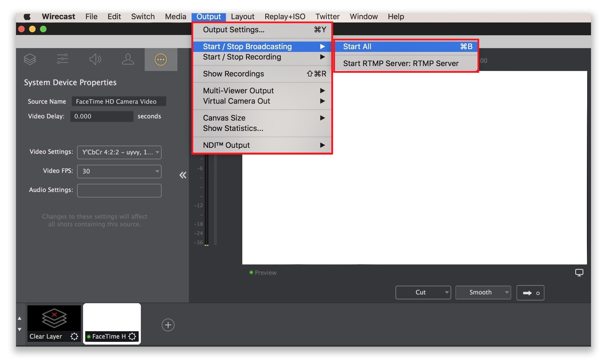Select Show Statistics menu item

point(262,128)
